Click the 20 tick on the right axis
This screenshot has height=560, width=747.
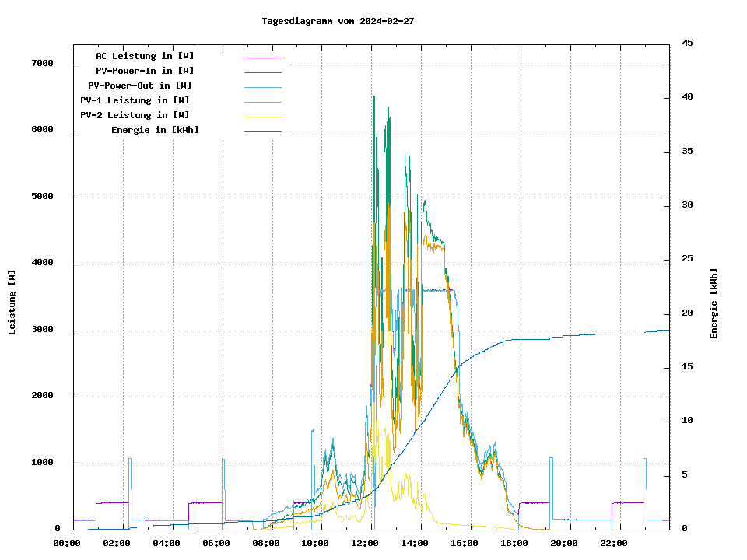(687, 313)
